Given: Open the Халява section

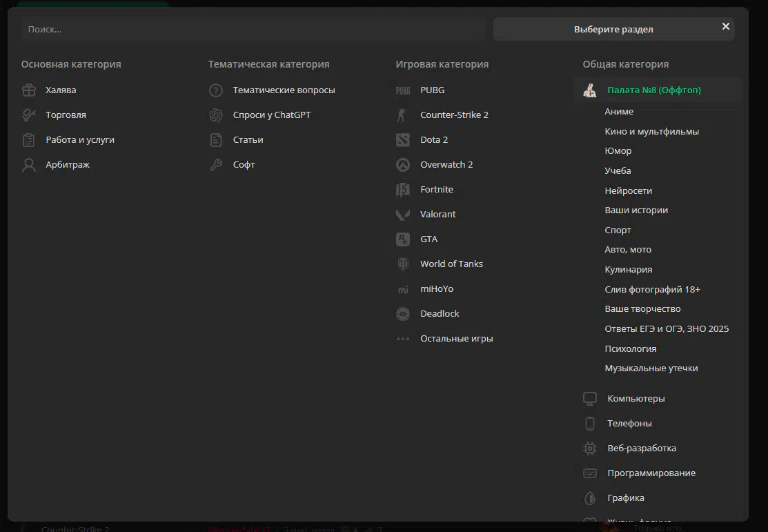Looking at the screenshot, I should pyautogui.click(x=61, y=90).
